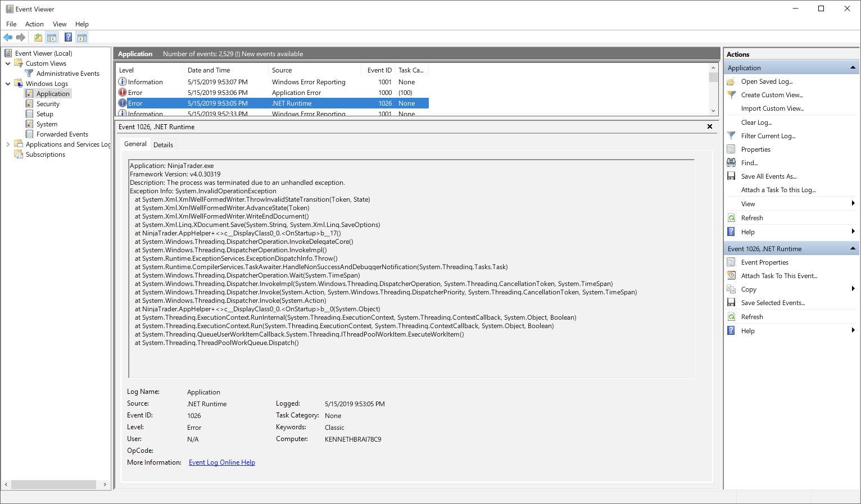This screenshot has height=504, width=861.
Task: Sort events by the Date and Time header
Action: point(226,70)
